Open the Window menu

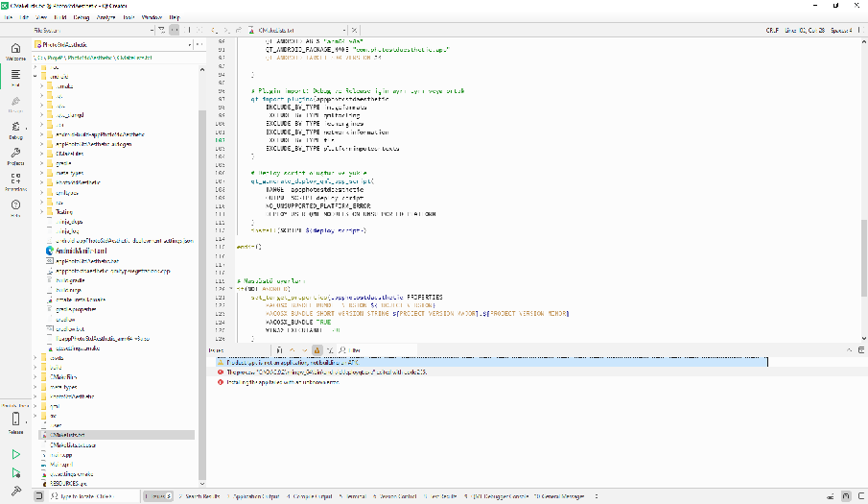pos(152,17)
